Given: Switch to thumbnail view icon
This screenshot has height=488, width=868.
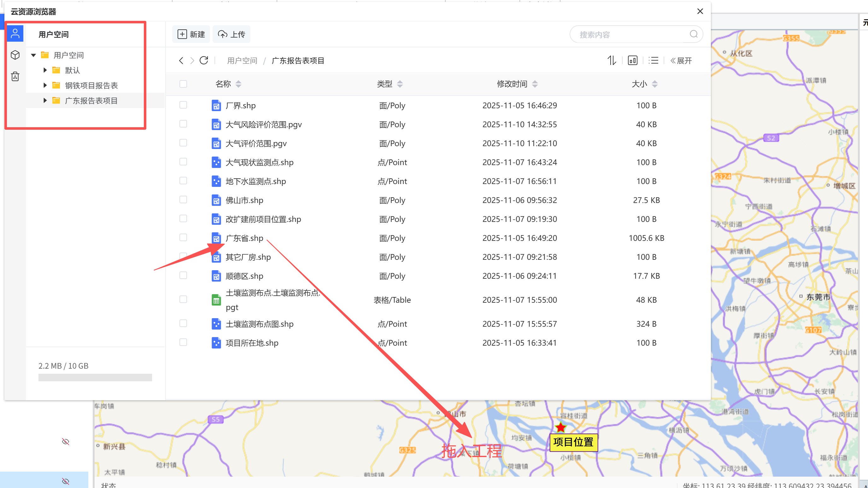Looking at the screenshot, I should pos(632,61).
